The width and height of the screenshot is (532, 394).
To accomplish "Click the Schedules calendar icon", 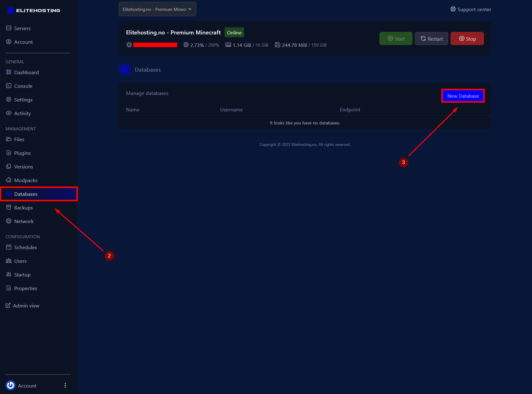I will pos(9,247).
